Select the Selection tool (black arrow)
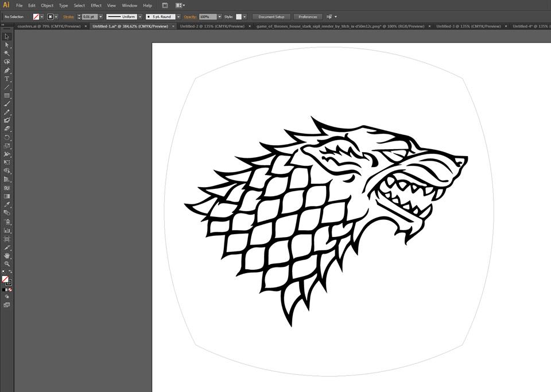Viewport: 551px width, 392px height. (7, 37)
